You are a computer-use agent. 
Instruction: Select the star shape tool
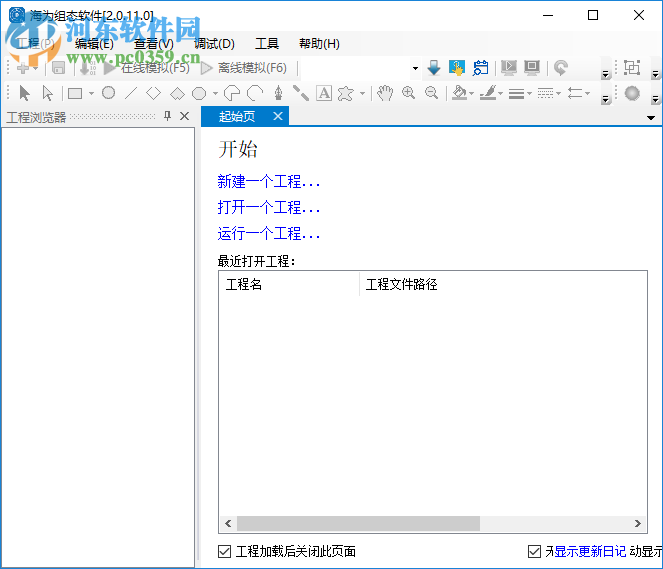[x=346, y=93]
